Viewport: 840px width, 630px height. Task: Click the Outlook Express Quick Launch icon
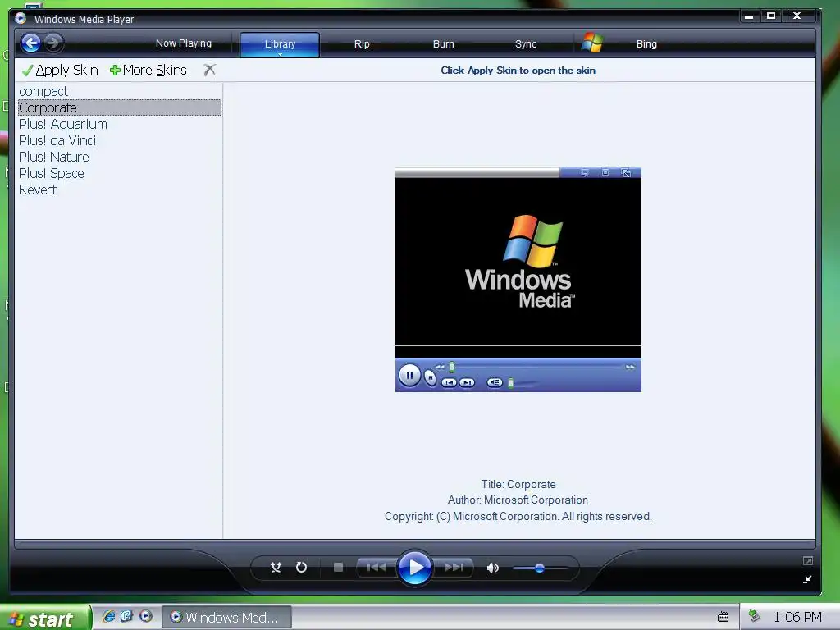tap(127, 616)
